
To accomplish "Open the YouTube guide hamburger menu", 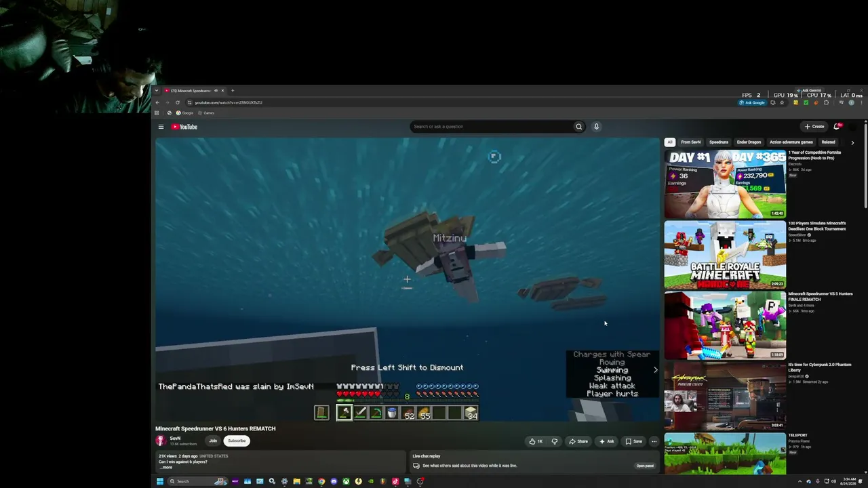I will tap(161, 127).
